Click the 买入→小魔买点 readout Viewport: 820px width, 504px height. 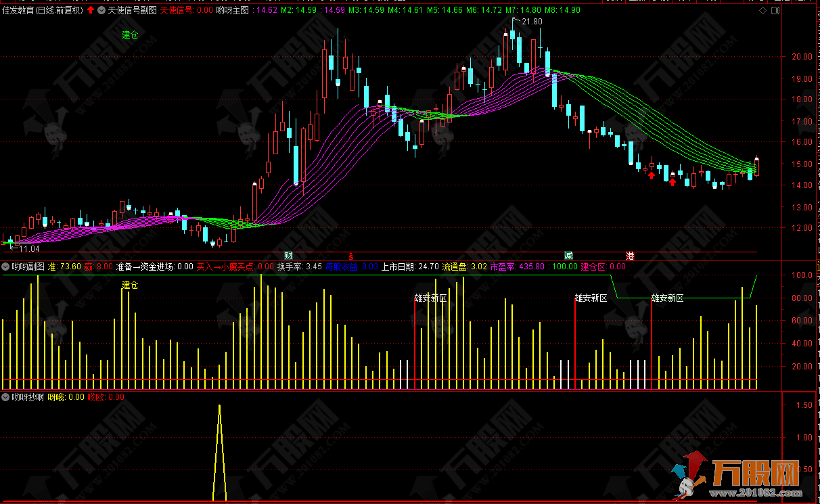point(235,267)
